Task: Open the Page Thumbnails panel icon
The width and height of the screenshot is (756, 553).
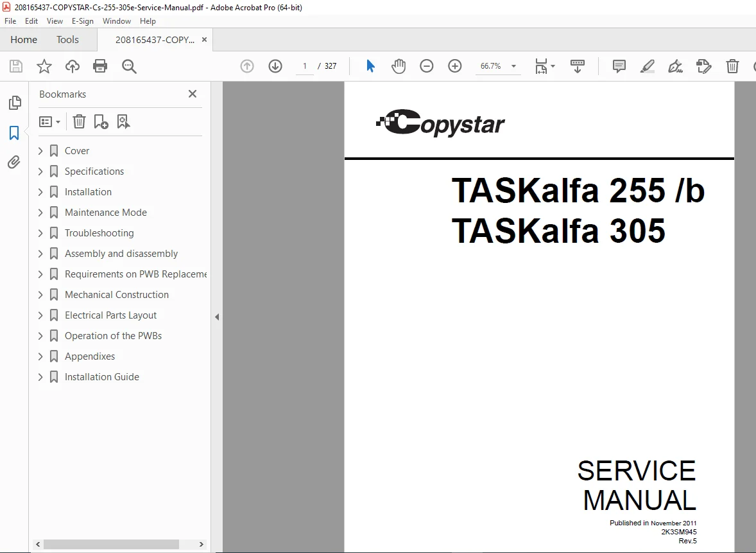Action: tap(15, 103)
